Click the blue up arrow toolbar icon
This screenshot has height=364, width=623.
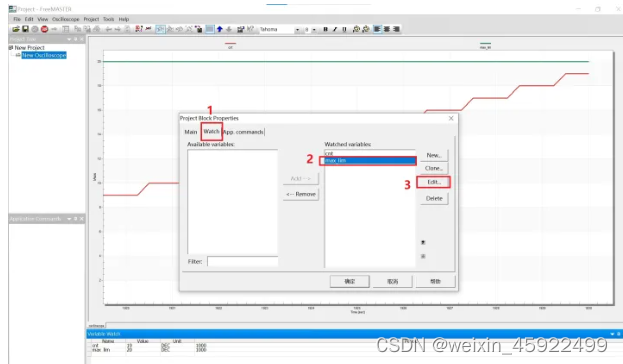[220, 29]
